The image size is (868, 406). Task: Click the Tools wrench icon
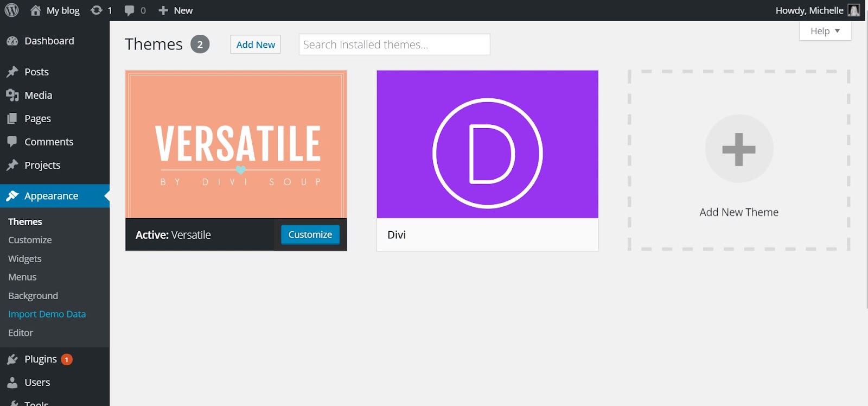12,403
